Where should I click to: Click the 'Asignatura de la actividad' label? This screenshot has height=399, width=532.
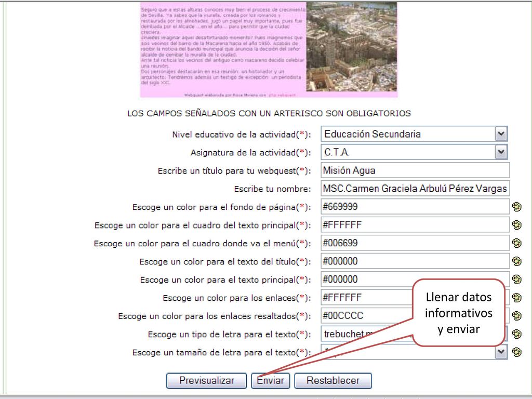(x=250, y=153)
